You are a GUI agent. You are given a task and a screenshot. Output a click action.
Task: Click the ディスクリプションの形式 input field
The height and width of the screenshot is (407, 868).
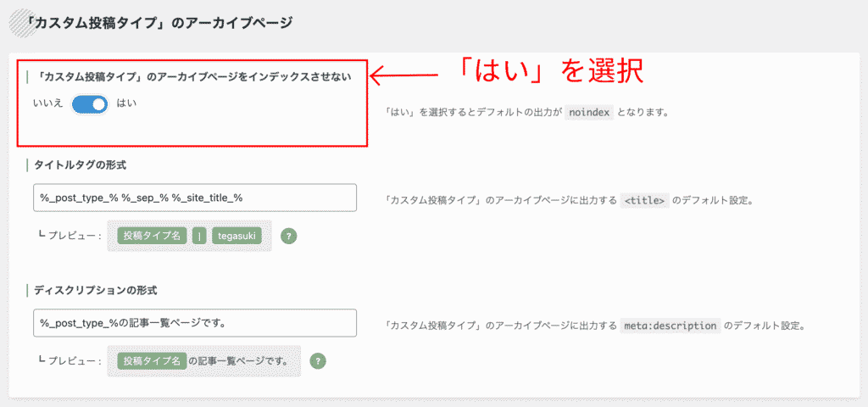(195, 322)
